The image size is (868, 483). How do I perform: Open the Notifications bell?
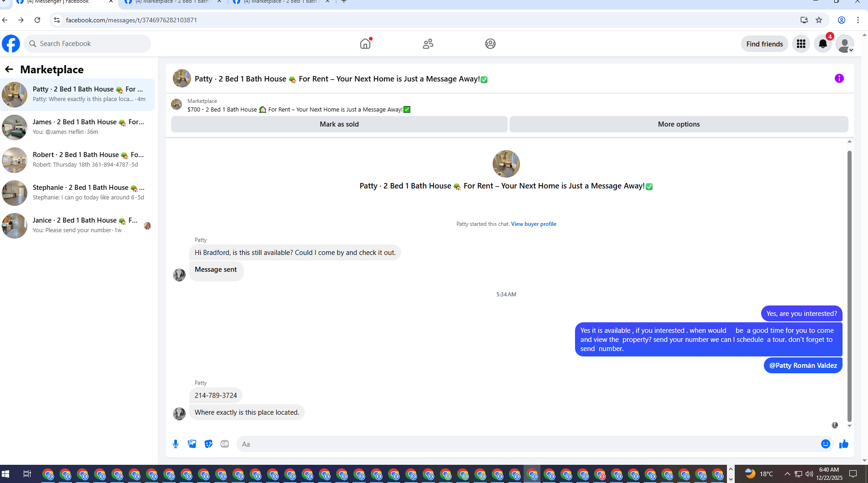pos(823,44)
